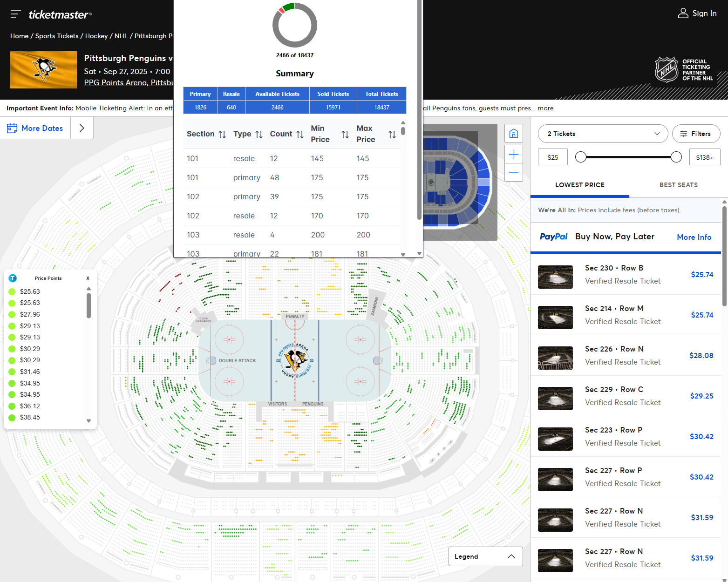Image resolution: width=728 pixels, height=582 pixels.
Task: Click the More Dates calendar icon
Action: 12,128
